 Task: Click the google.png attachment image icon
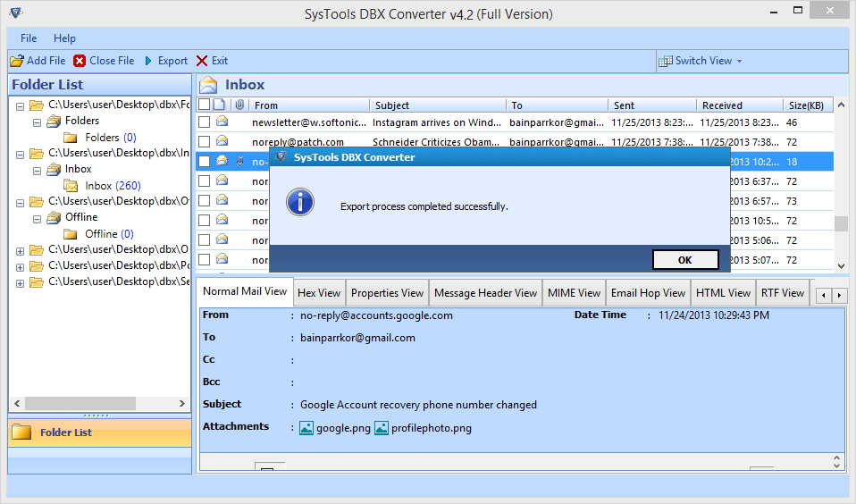306,427
